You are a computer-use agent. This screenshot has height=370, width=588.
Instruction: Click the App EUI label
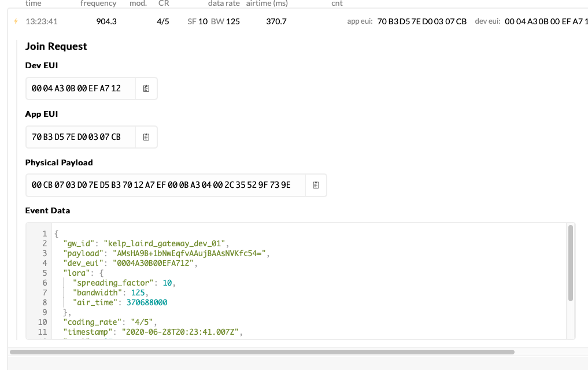(x=42, y=114)
